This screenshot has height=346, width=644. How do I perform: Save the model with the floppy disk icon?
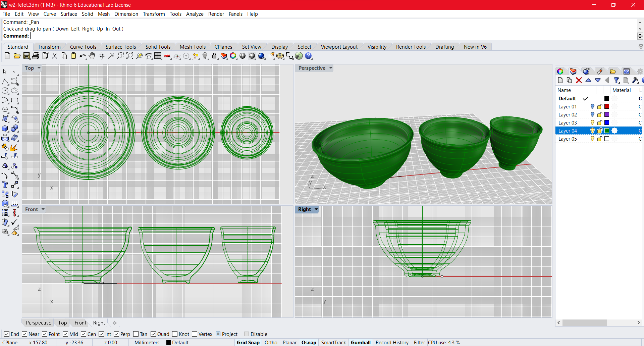pyautogui.click(x=26, y=56)
